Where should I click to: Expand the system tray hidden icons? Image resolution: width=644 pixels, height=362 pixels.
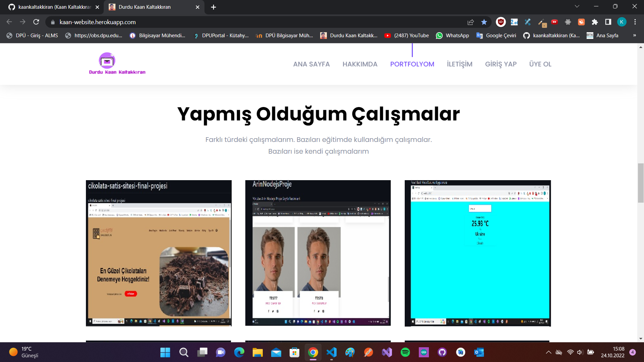coord(548,353)
